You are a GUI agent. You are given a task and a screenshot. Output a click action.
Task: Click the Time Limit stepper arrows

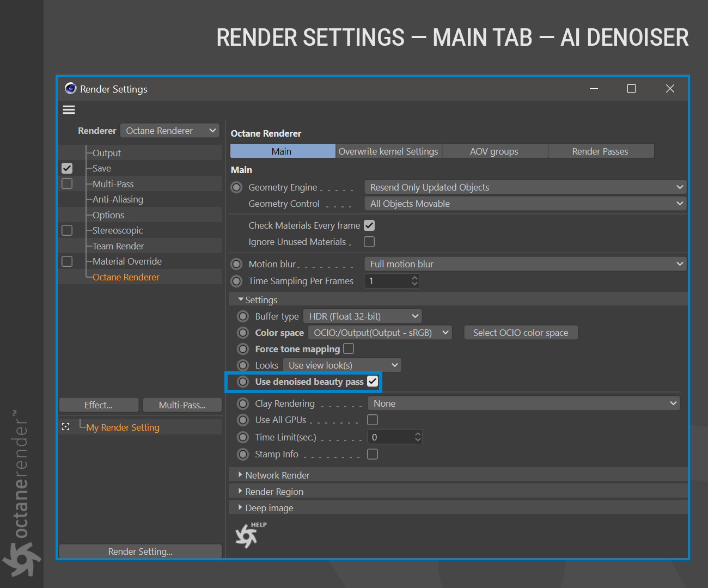418,437
